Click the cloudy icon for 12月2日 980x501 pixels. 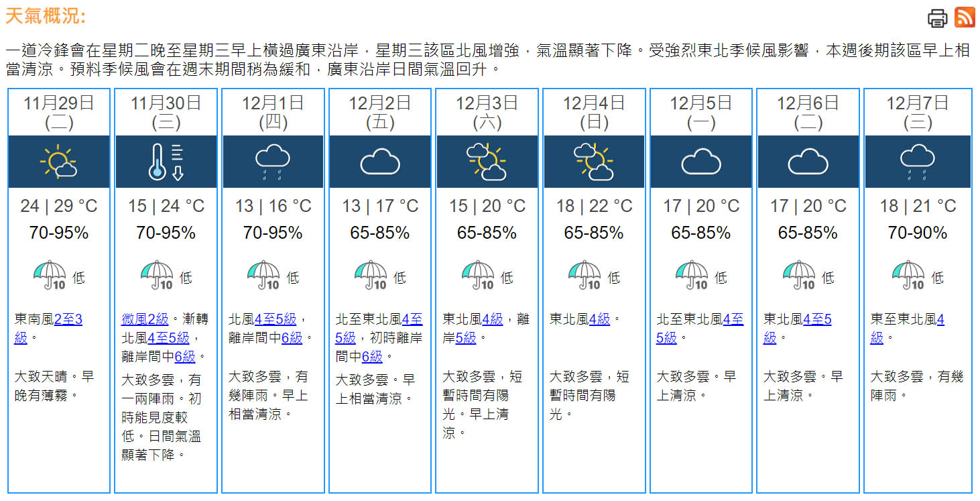pyautogui.click(x=379, y=162)
